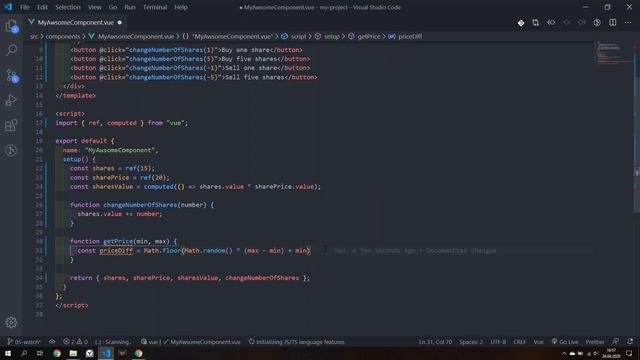Viewport: 640px width, 360px height.
Task: Expand the components breadcrumb
Action: click(x=62, y=36)
